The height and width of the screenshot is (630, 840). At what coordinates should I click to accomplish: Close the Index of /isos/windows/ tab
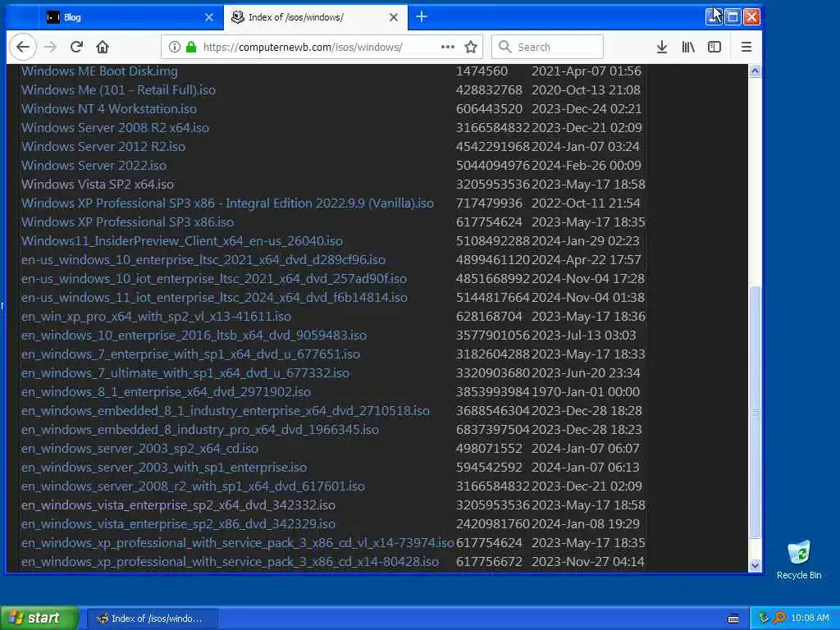pyautogui.click(x=393, y=17)
